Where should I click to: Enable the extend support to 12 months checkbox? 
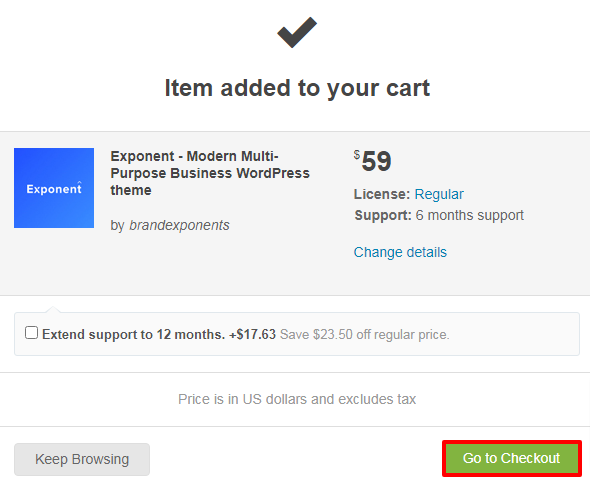pyautogui.click(x=31, y=333)
